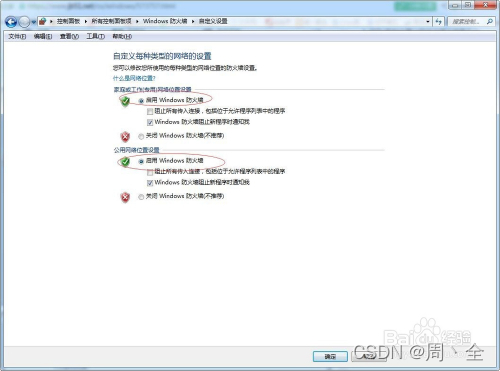Image resolution: width=500 pixels, height=371 pixels.
Task: Turn off Windows firewall for public network
Action: click(141, 197)
